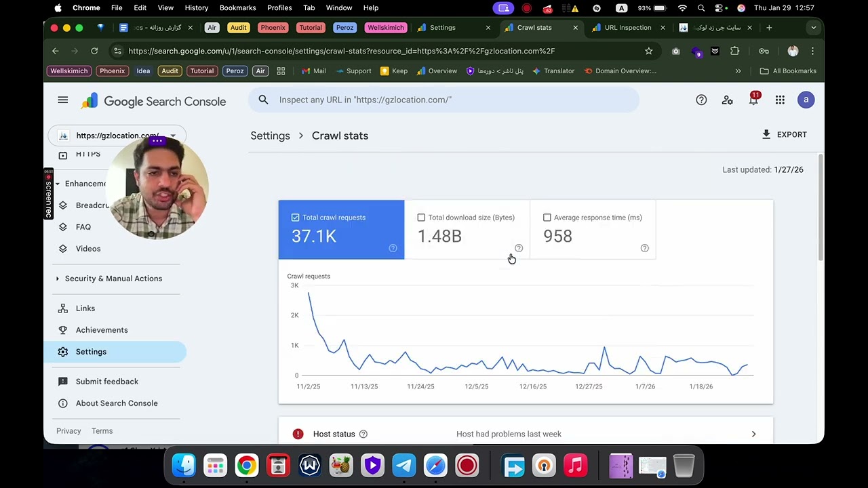
Task: Open the Chrome three-dot menu
Action: pyautogui.click(x=812, y=51)
